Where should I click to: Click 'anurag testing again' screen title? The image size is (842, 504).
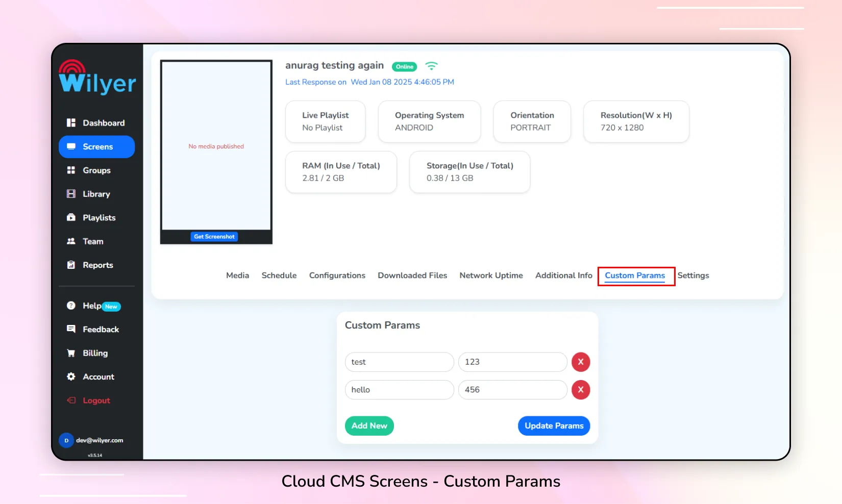pos(335,65)
